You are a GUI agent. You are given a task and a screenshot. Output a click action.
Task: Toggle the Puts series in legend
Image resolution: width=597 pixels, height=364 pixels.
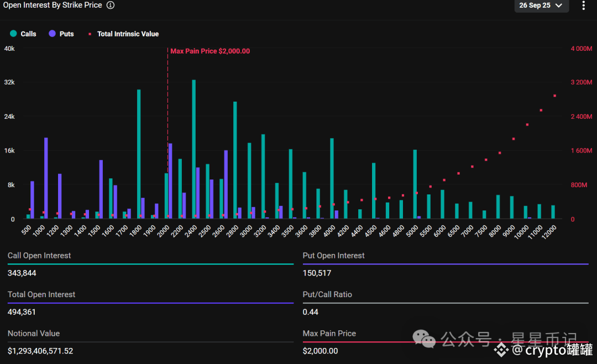[x=61, y=34]
